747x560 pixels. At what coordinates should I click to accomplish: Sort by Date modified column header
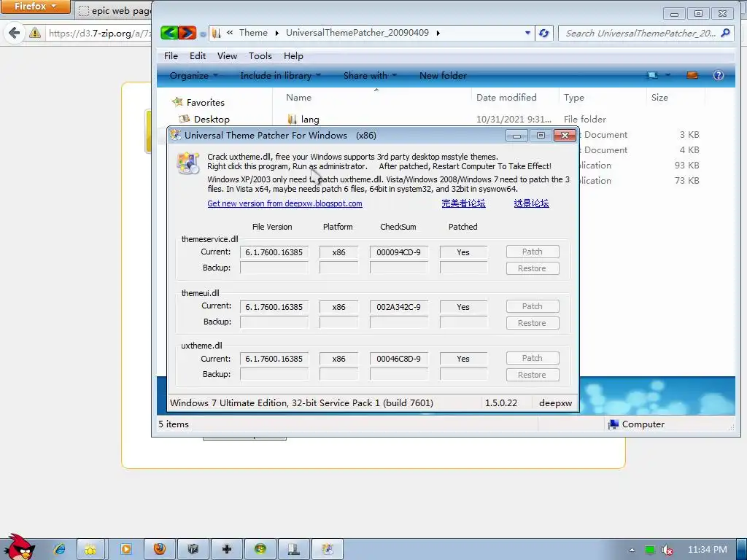(506, 98)
